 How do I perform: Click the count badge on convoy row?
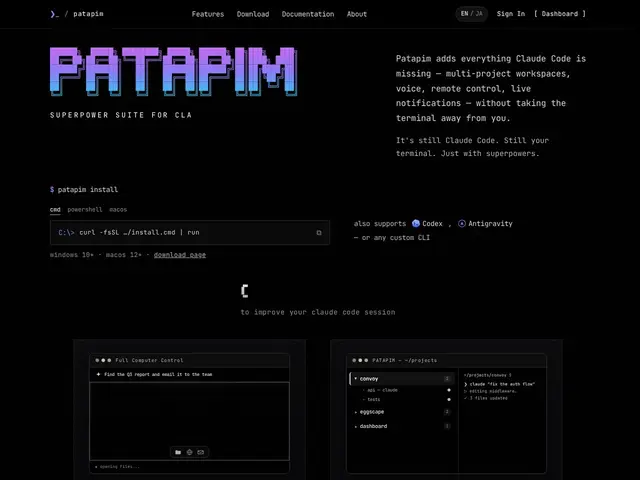coord(447,379)
